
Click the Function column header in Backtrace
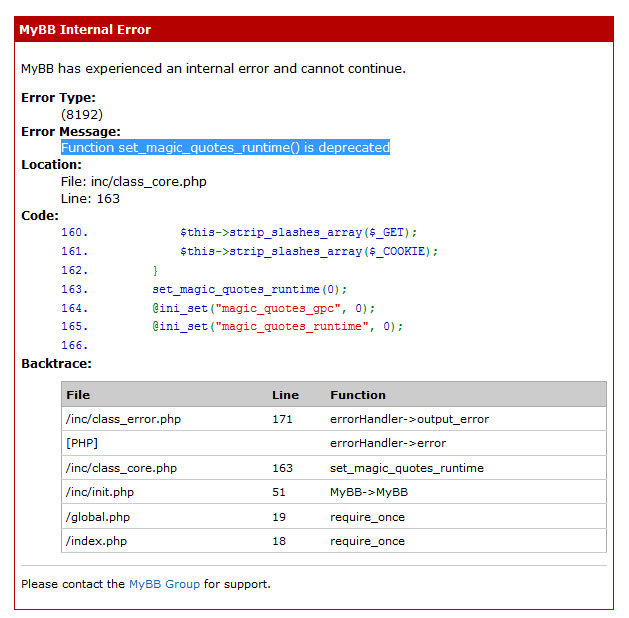tap(358, 395)
